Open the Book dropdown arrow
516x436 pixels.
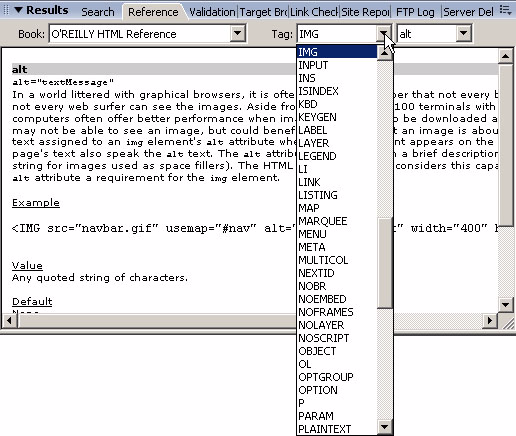[237, 33]
